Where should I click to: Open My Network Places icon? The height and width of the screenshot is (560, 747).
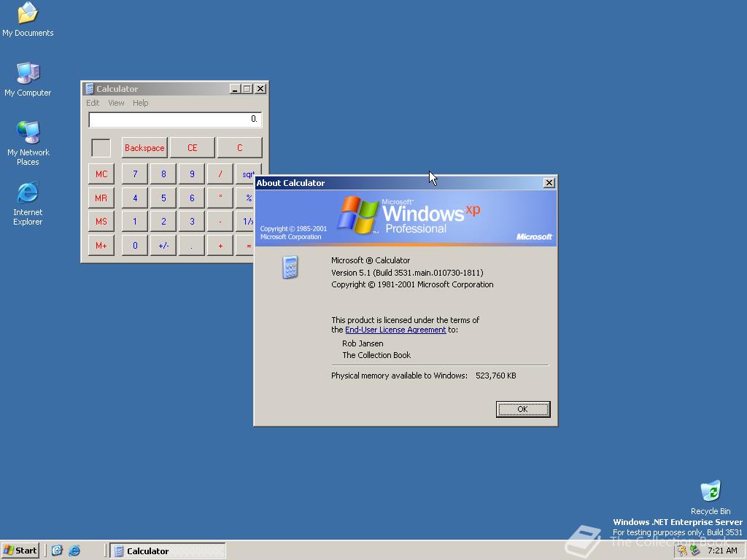click(28, 144)
